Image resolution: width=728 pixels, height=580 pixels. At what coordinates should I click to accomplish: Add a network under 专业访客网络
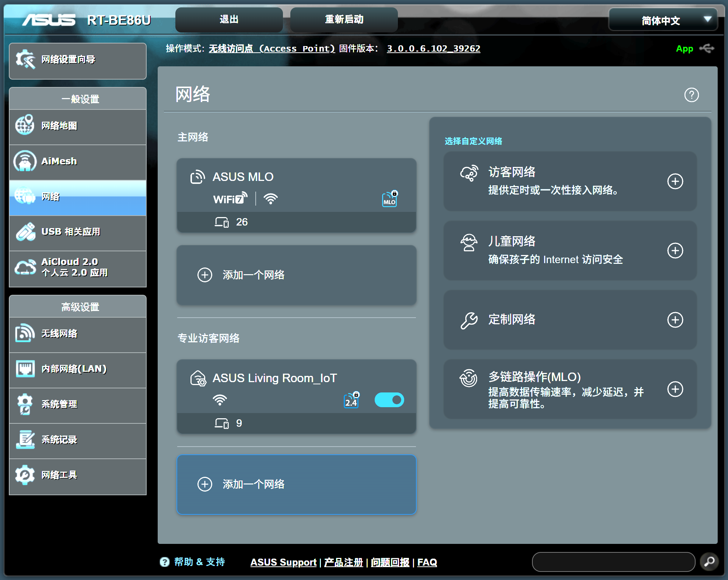pos(297,484)
